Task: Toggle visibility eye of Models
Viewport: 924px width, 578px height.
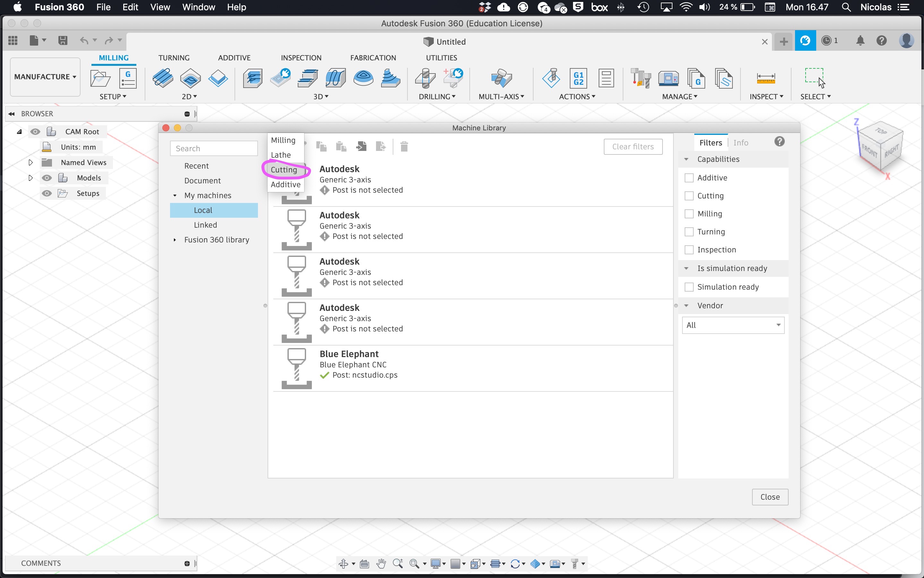Action: tap(47, 178)
